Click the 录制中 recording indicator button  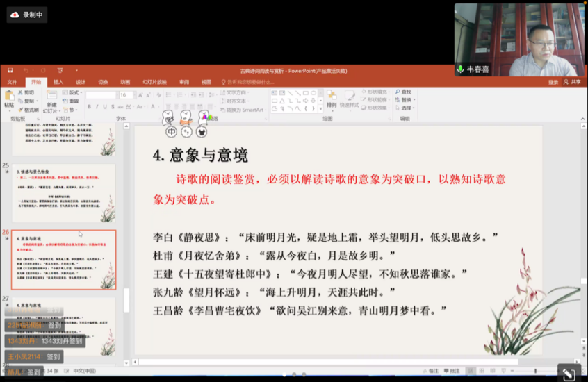[x=27, y=15]
